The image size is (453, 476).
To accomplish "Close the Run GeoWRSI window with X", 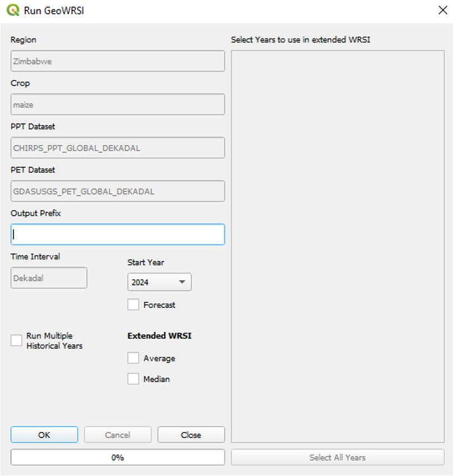I will (442, 10).
